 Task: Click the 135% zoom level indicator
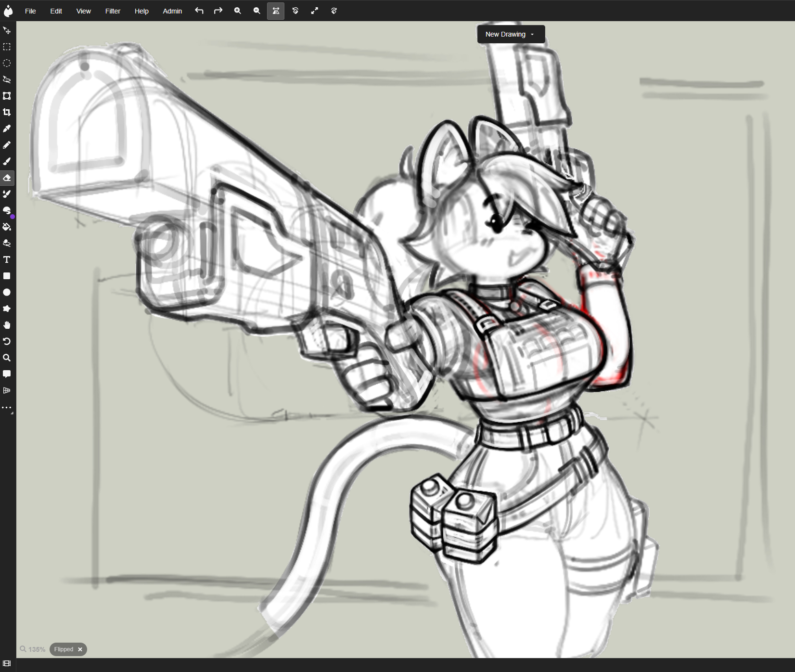(33, 649)
